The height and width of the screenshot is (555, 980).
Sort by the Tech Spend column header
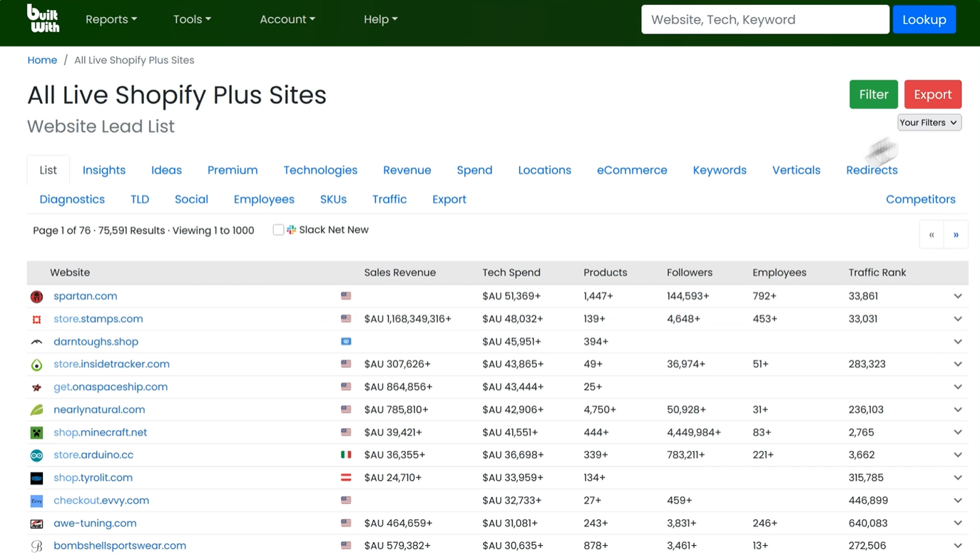(511, 273)
